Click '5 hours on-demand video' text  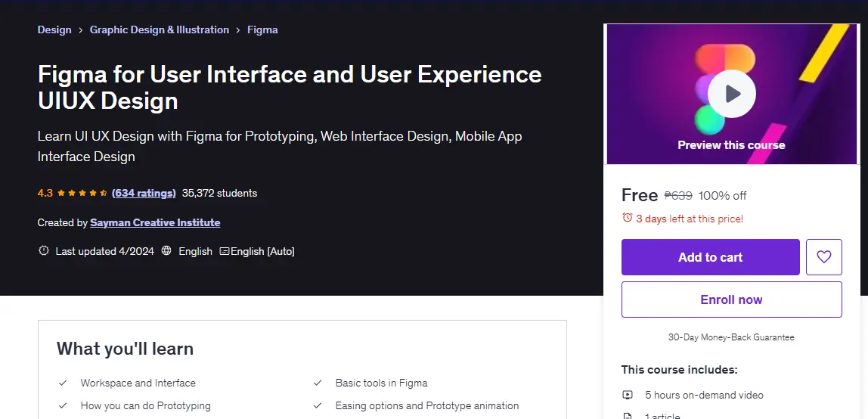(704, 396)
